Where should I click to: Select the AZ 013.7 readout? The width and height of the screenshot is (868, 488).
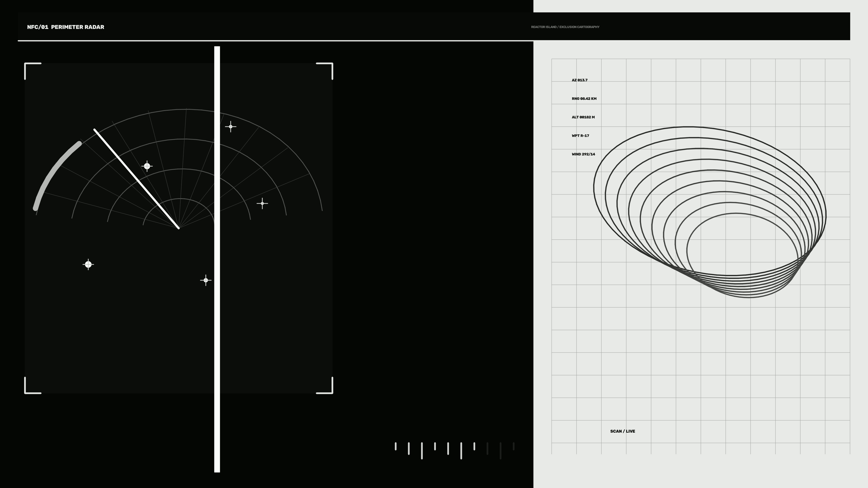tap(580, 80)
